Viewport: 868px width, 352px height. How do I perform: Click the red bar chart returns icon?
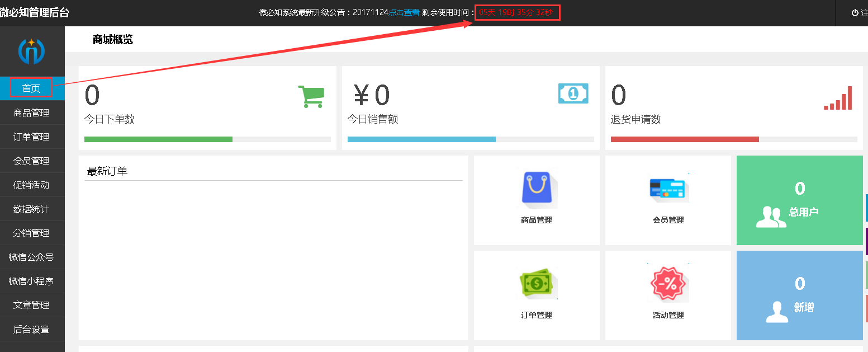tap(838, 98)
